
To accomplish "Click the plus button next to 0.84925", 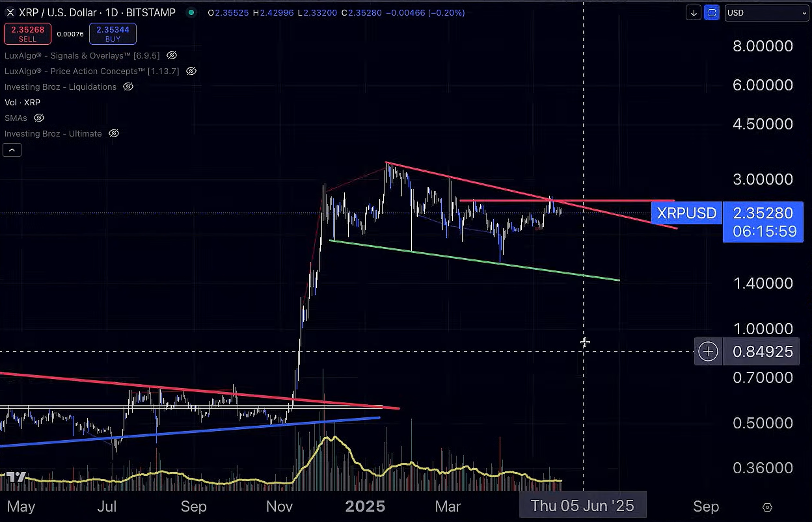I will [x=708, y=352].
